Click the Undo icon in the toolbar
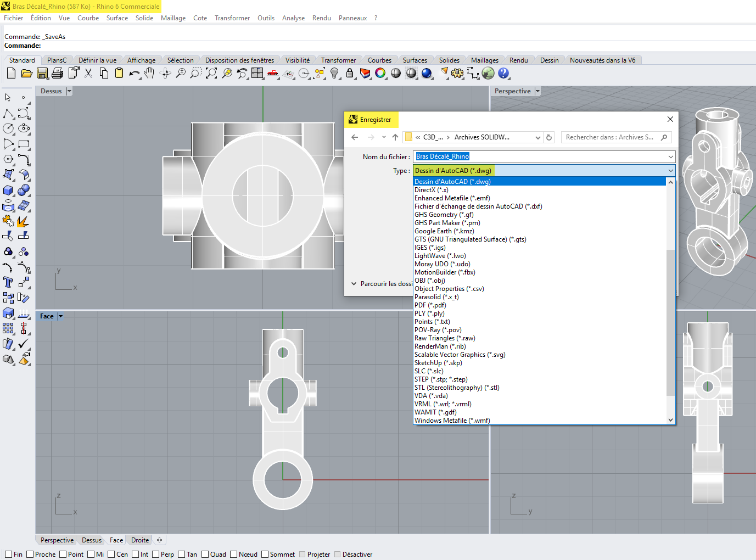Image resolution: width=756 pixels, height=560 pixels. (x=134, y=73)
